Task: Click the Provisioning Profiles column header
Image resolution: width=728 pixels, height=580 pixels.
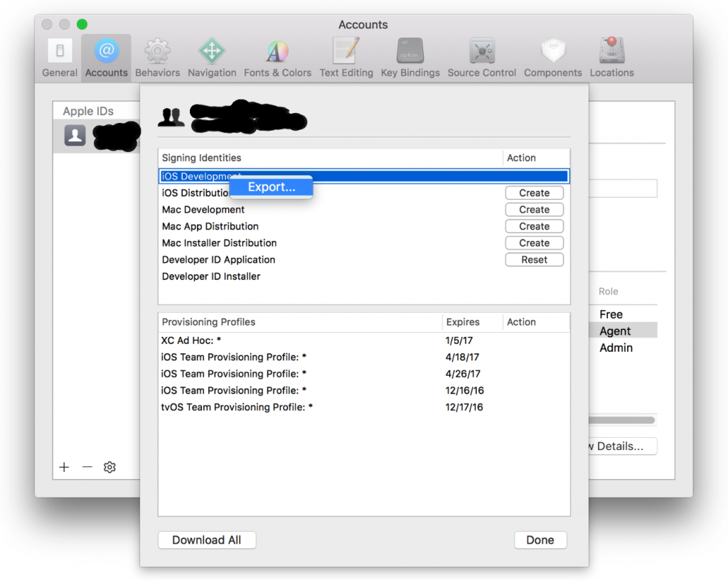Action: point(301,322)
